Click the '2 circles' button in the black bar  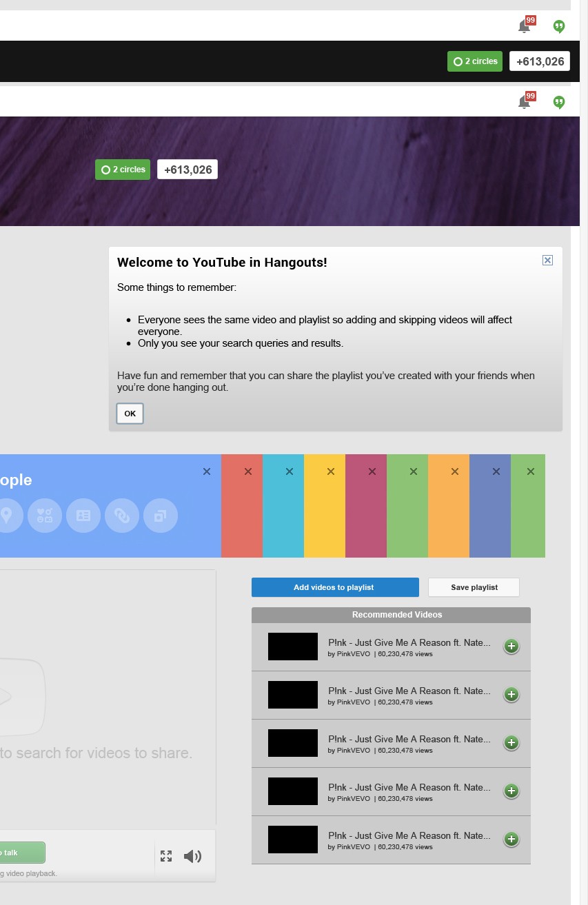pos(475,61)
